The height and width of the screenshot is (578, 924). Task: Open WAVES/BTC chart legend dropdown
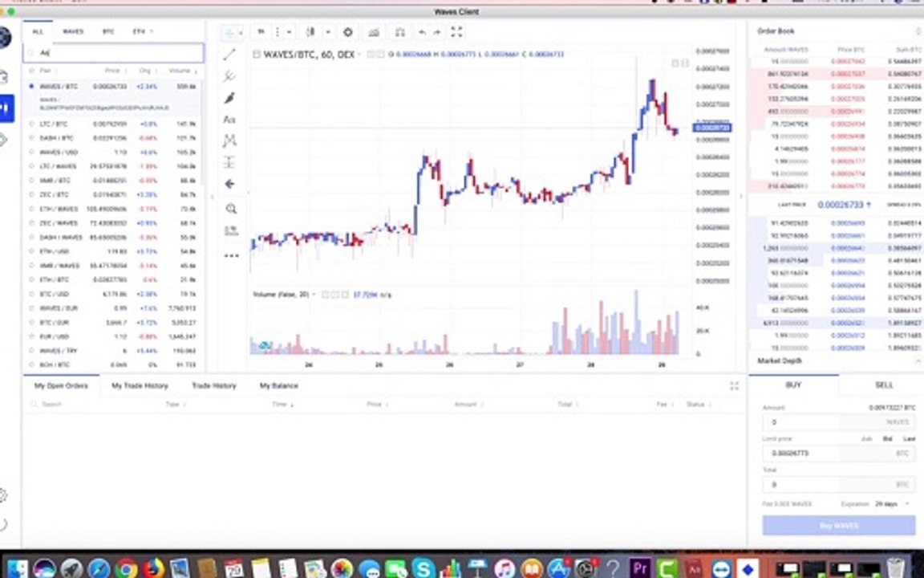point(359,55)
